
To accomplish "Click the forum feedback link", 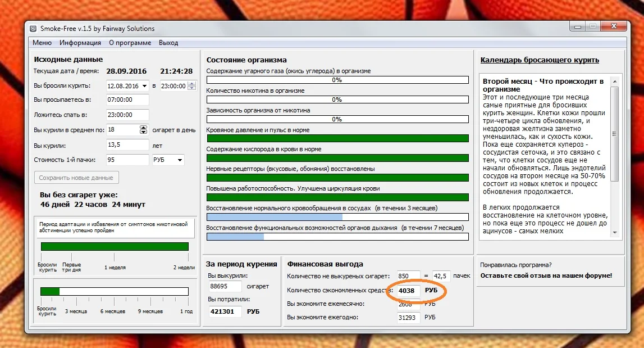I will pyautogui.click(x=546, y=274).
